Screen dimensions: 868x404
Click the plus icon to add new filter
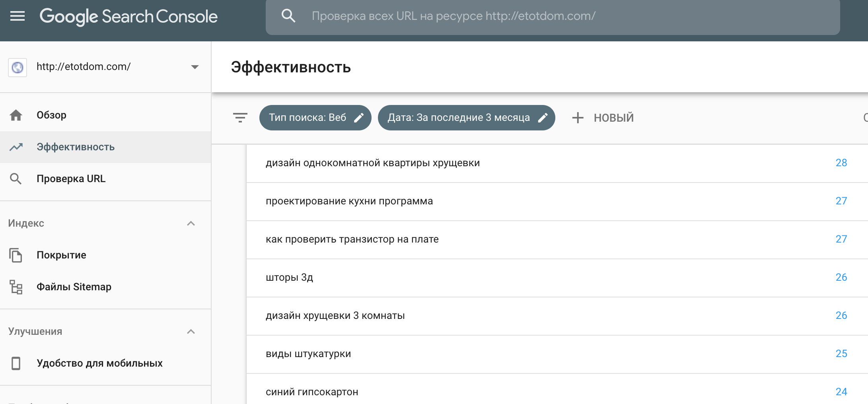tap(578, 118)
